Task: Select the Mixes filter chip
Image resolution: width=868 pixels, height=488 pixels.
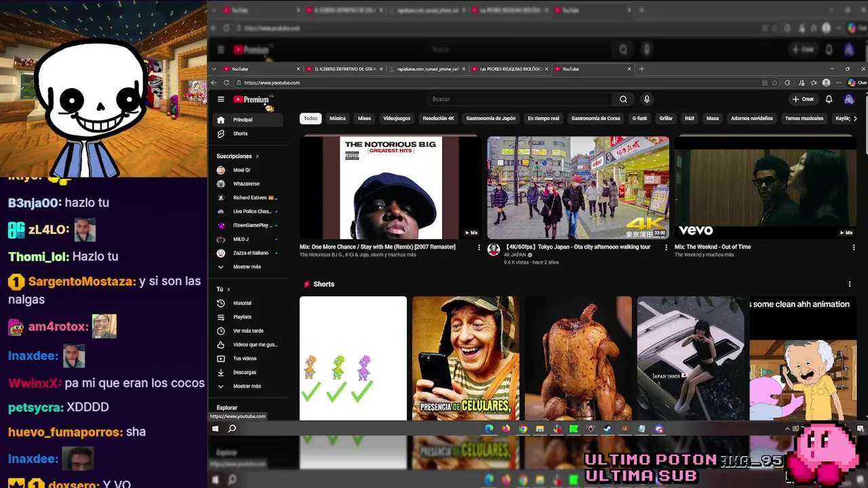Action: pyautogui.click(x=364, y=119)
